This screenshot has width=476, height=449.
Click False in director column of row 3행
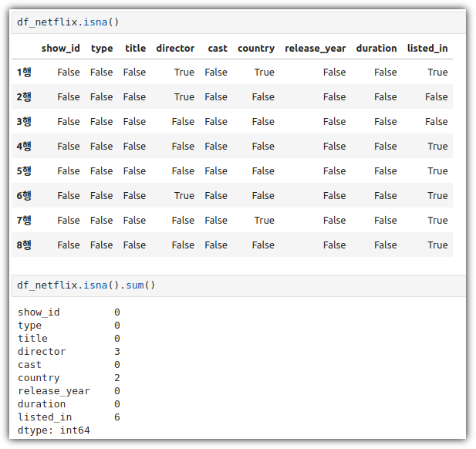183,121
